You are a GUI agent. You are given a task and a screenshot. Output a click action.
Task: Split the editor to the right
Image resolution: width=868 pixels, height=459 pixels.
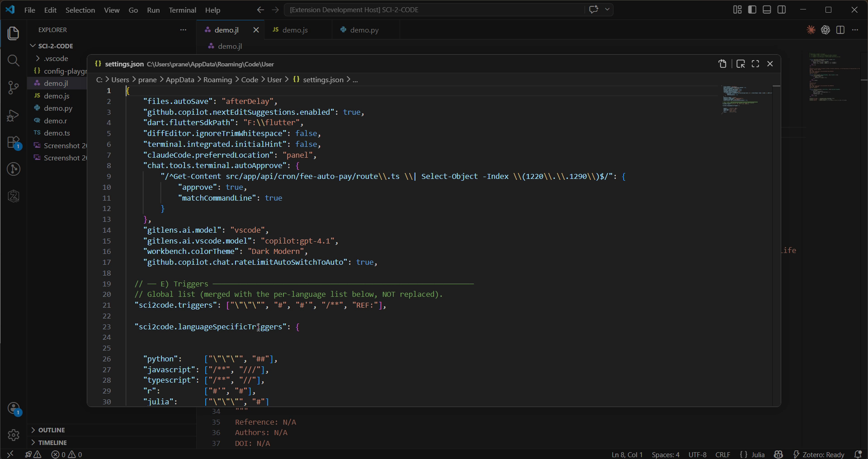tap(840, 30)
